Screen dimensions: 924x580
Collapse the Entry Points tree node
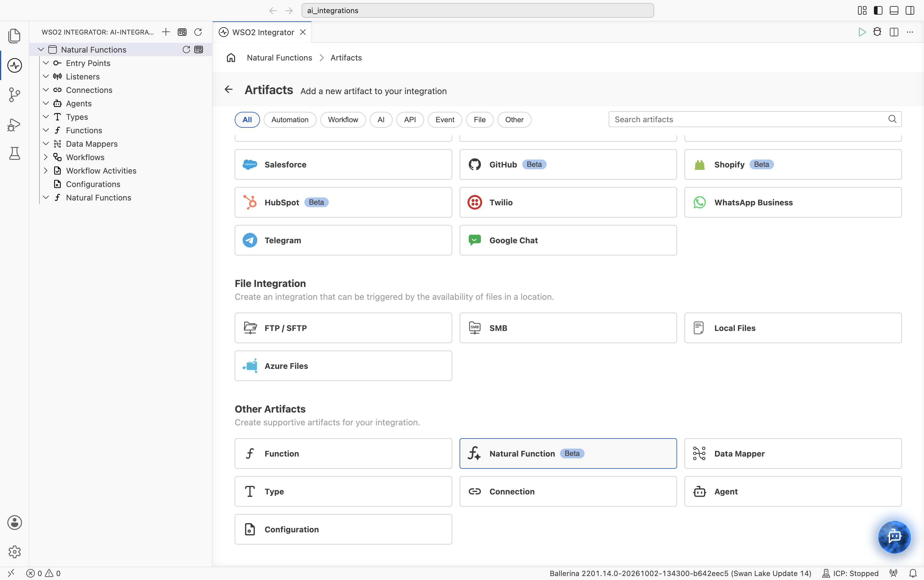coord(46,63)
